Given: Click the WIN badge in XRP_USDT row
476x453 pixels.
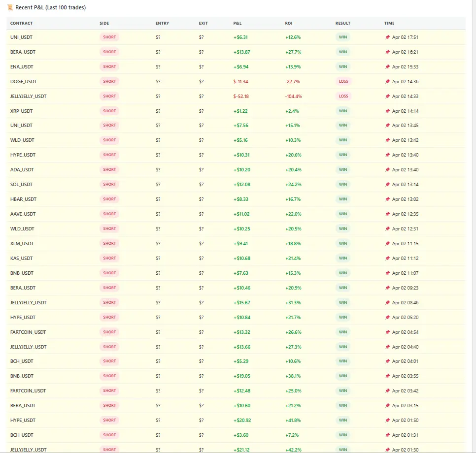Looking at the screenshot, I should (343, 111).
